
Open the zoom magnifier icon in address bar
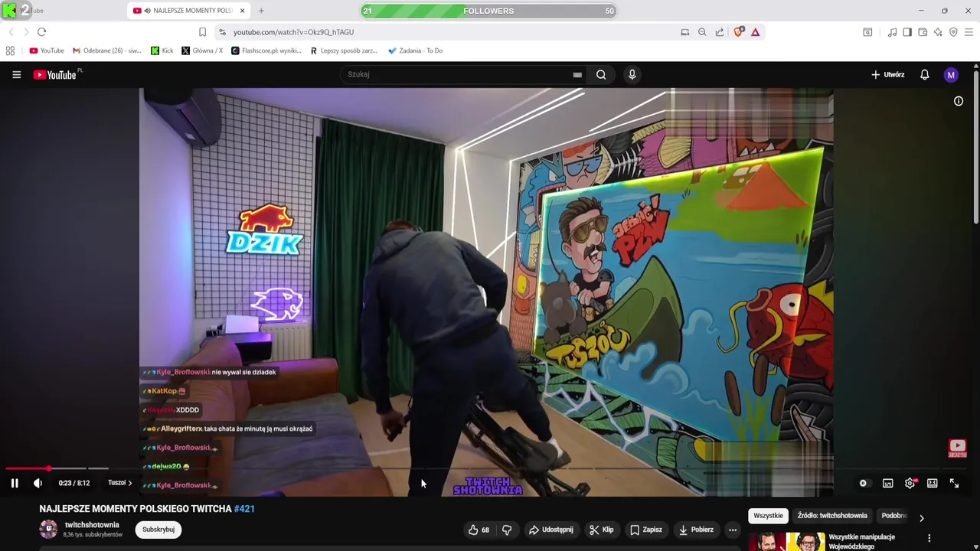point(702,32)
